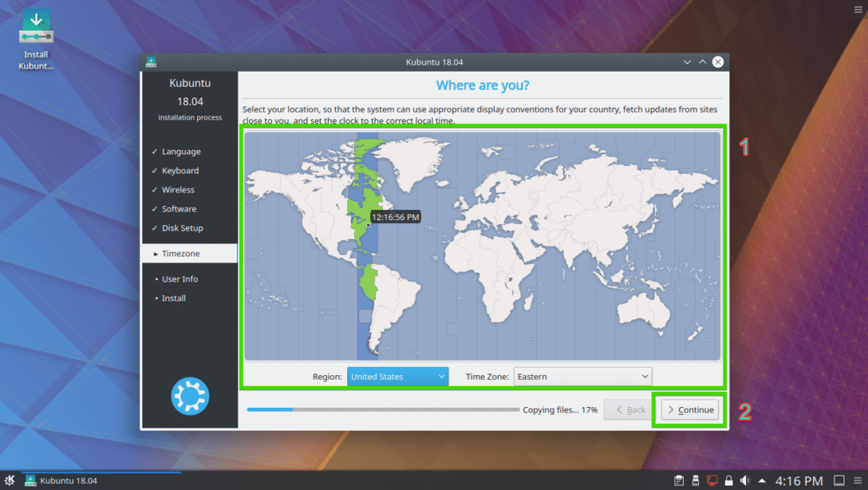Select the Timezone step in the sidebar

coord(190,253)
